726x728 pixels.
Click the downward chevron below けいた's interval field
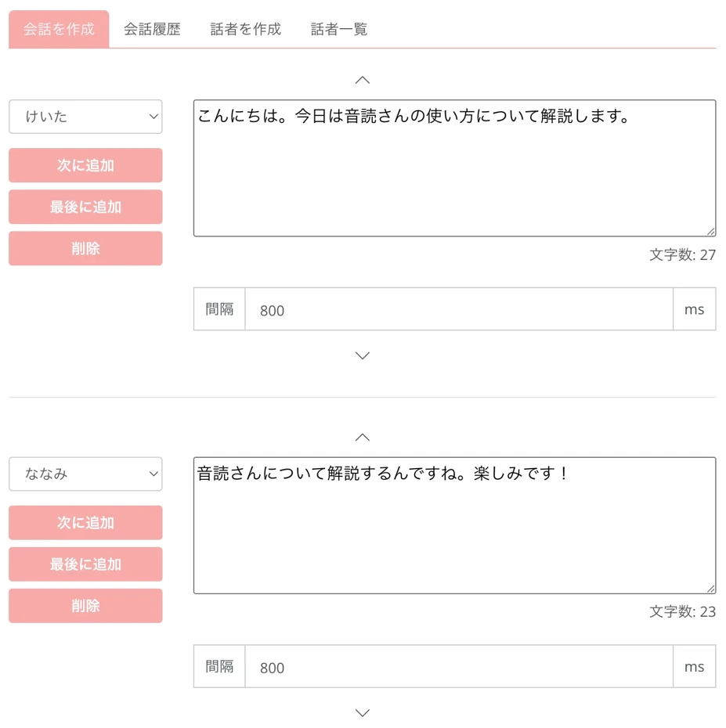tap(362, 355)
